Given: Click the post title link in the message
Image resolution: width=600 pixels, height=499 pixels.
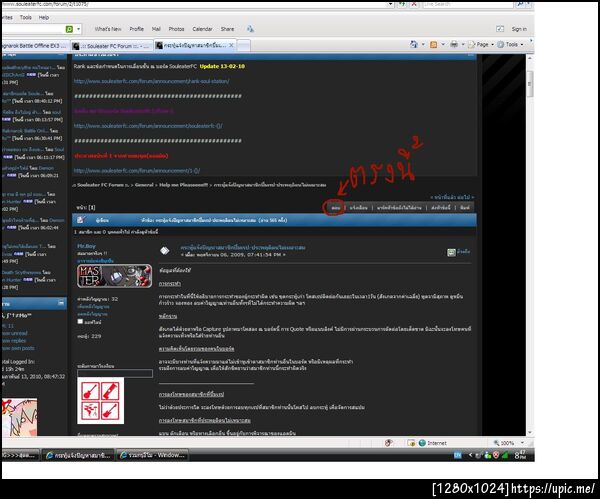Looking at the screenshot, I should (243, 248).
